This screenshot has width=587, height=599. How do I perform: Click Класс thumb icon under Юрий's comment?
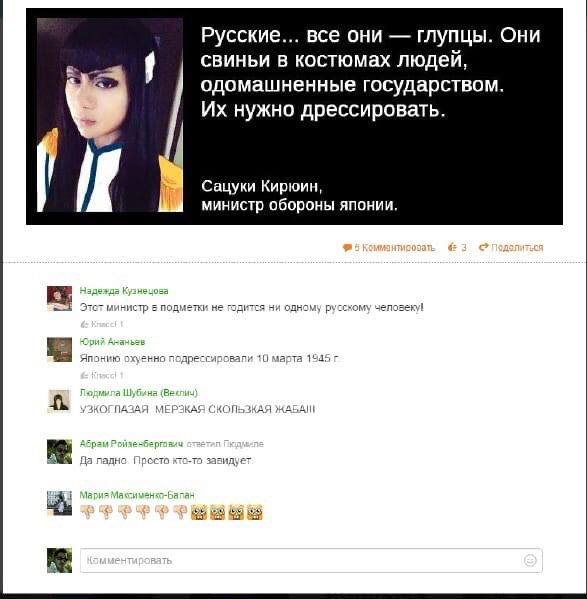tap(84, 376)
